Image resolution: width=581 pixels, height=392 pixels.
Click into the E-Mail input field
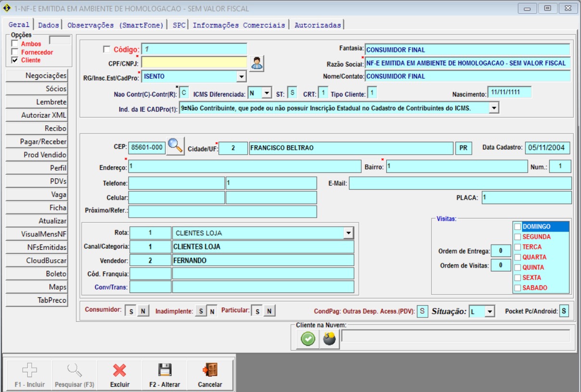click(x=460, y=183)
